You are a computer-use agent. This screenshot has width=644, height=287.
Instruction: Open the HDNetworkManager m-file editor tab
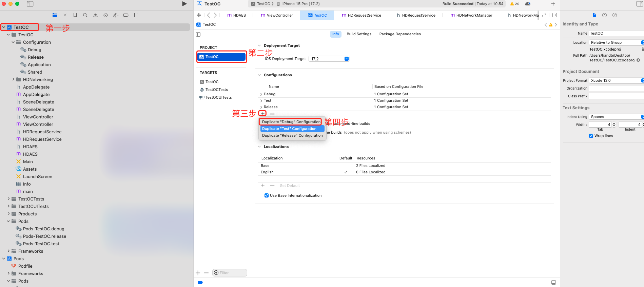point(471,15)
